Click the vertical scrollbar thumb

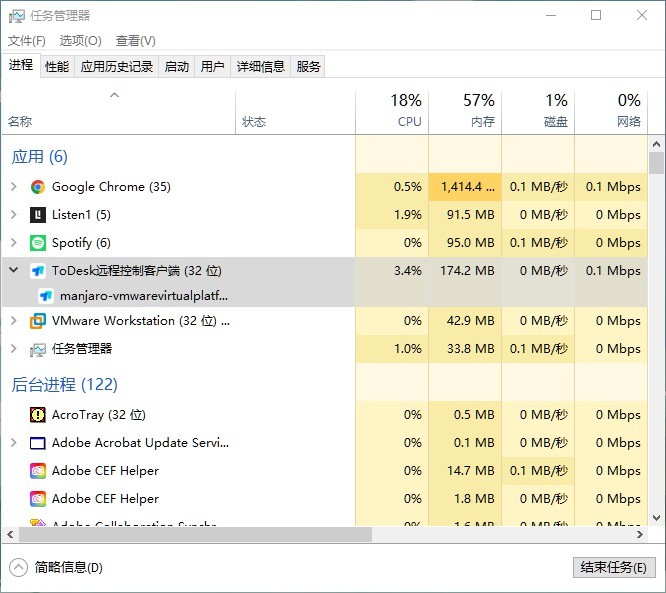click(656, 163)
